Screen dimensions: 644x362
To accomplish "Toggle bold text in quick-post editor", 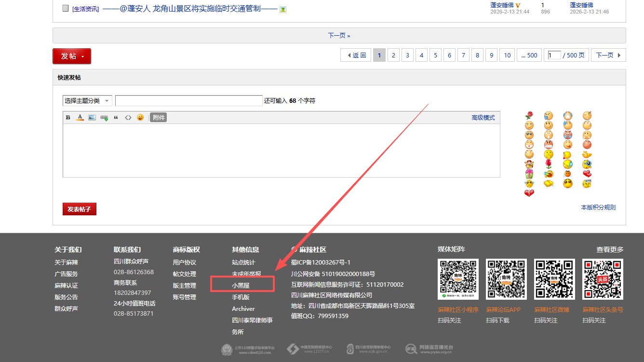I will point(68,117).
